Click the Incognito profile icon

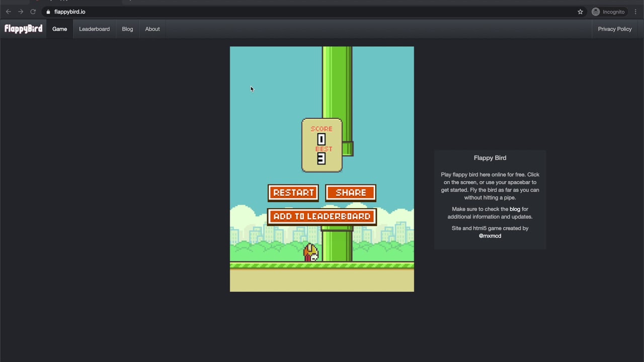595,12
